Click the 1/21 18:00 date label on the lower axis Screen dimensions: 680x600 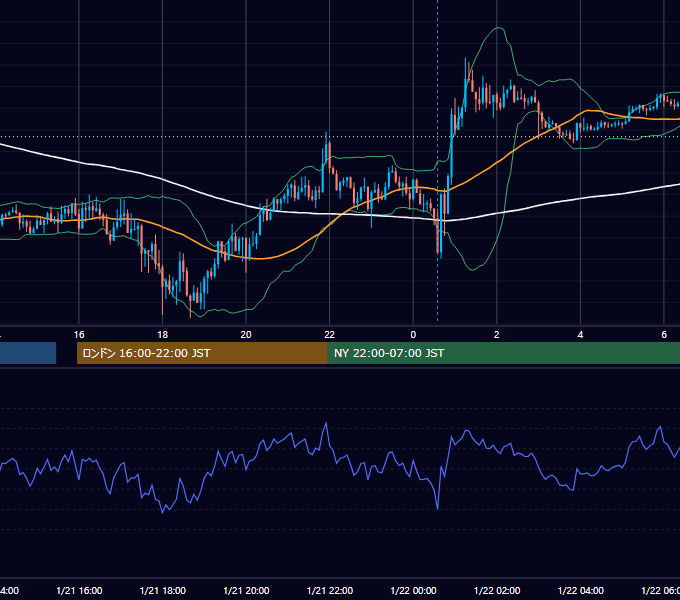(163, 590)
